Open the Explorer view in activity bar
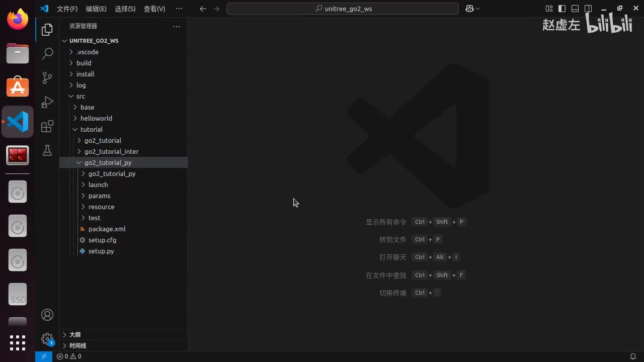 (x=47, y=30)
